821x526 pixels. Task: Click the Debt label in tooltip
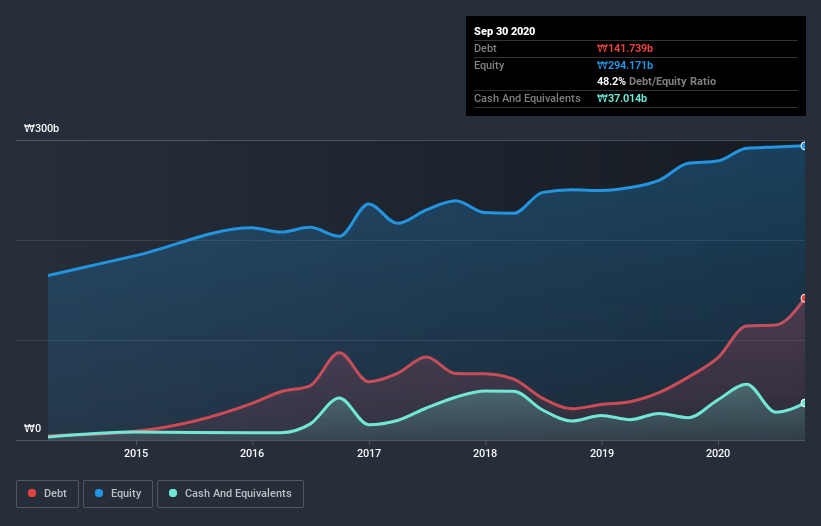(485, 48)
